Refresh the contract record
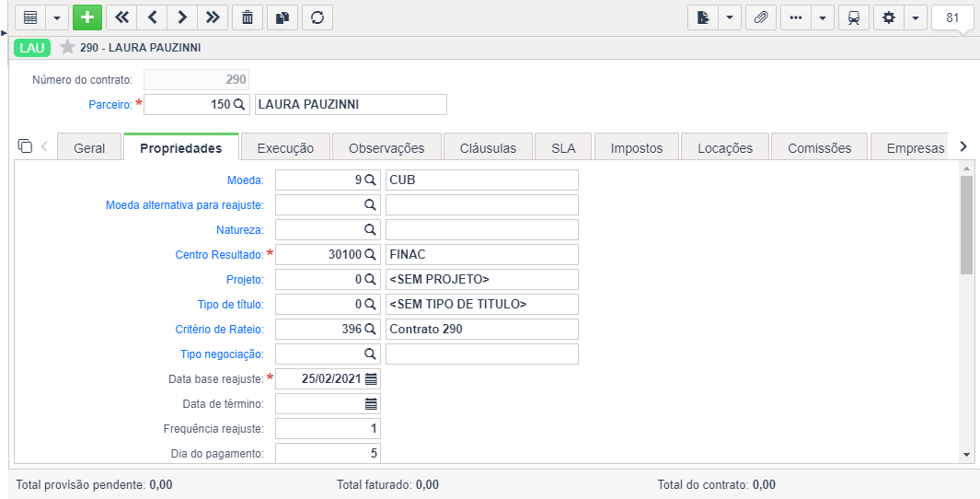This screenshot has height=499, width=980. (x=317, y=17)
